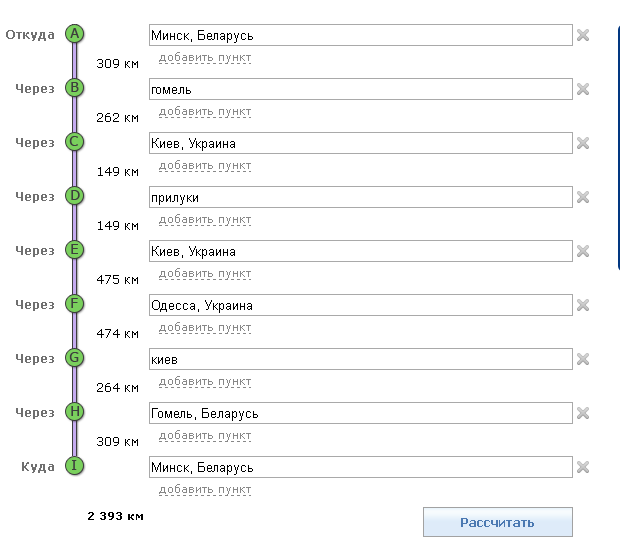Edit the Одесса, Украина input field
This screenshot has width=620, height=541.
coord(361,305)
